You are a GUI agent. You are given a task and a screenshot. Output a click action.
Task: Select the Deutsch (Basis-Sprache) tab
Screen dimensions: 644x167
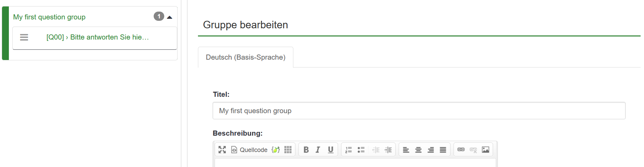(246, 57)
